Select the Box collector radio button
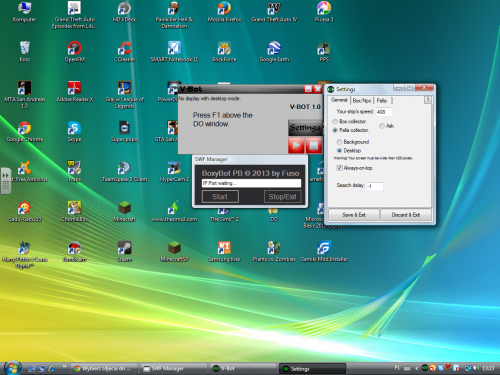This screenshot has height=375, width=500. 335,122
